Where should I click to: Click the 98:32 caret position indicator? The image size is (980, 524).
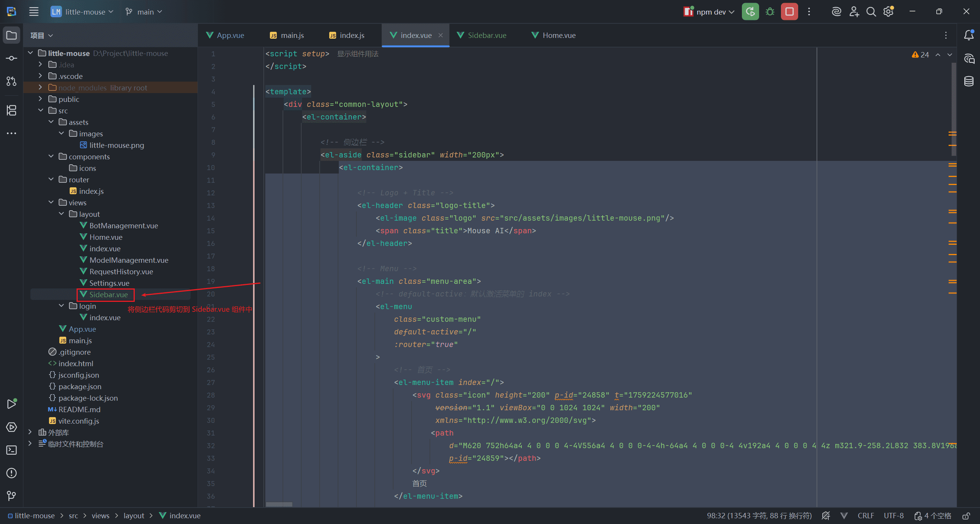(759, 516)
